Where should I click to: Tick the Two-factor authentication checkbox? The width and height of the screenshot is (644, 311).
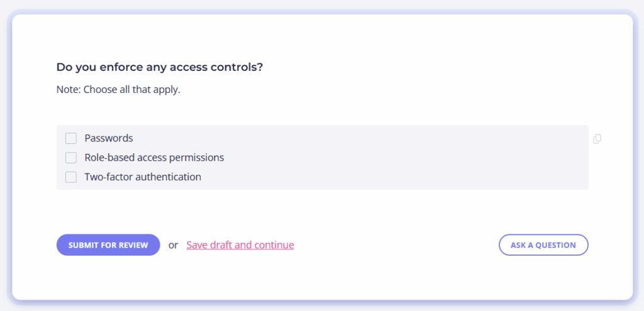click(71, 177)
